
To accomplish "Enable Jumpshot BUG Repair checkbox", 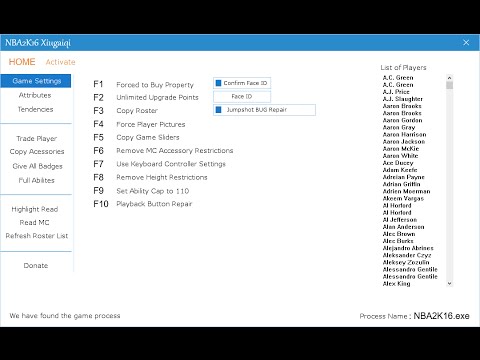I will tap(219, 110).
